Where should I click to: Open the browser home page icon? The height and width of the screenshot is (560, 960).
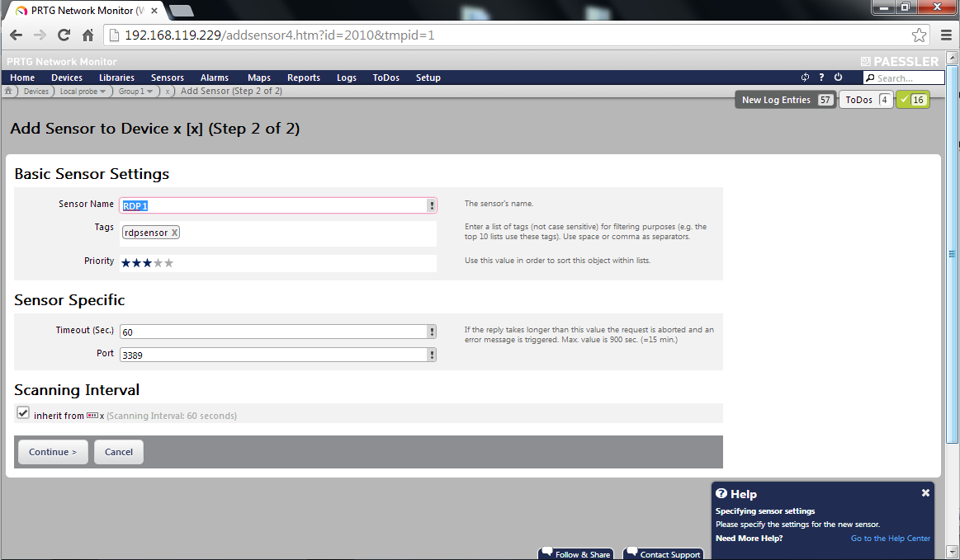[87, 35]
